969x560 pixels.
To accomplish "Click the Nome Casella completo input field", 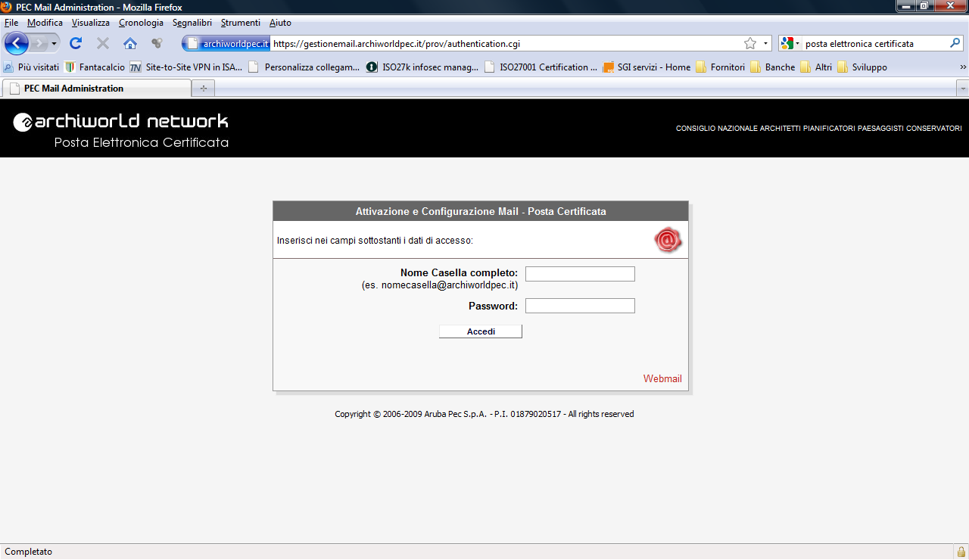I will pos(580,274).
